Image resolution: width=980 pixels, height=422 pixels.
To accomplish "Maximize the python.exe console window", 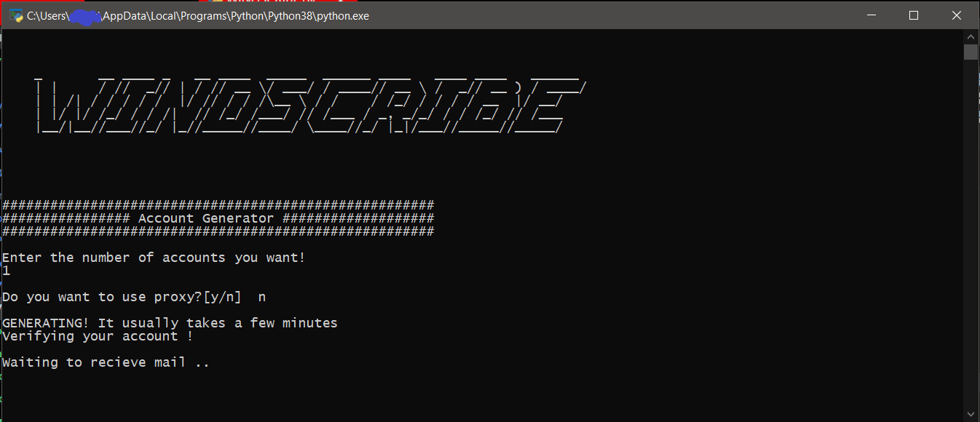I will pyautogui.click(x=914, y=15).
